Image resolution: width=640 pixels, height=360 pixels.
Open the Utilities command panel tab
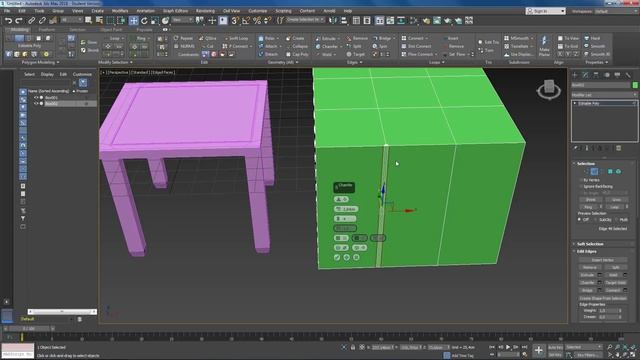tap(628, 75)
